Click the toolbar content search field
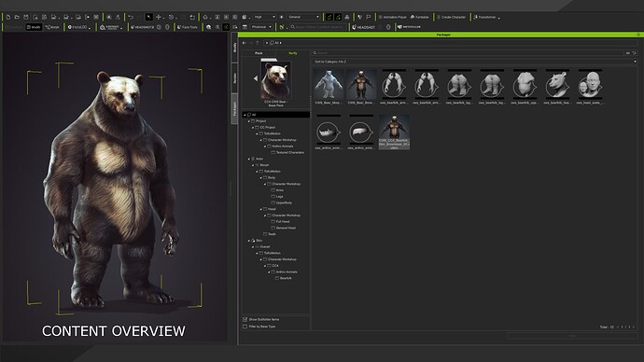 [x=317, y=27]
